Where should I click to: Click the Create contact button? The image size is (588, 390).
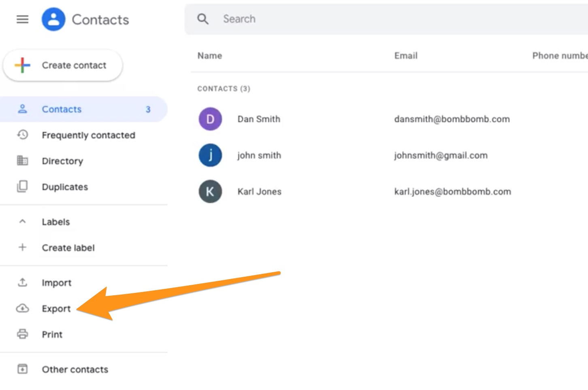[63, 65]
